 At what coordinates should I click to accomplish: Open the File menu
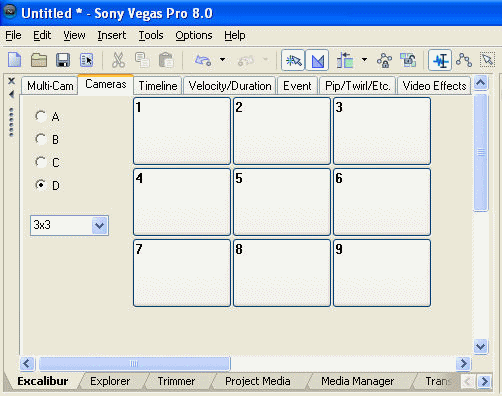tap(13, 35)
